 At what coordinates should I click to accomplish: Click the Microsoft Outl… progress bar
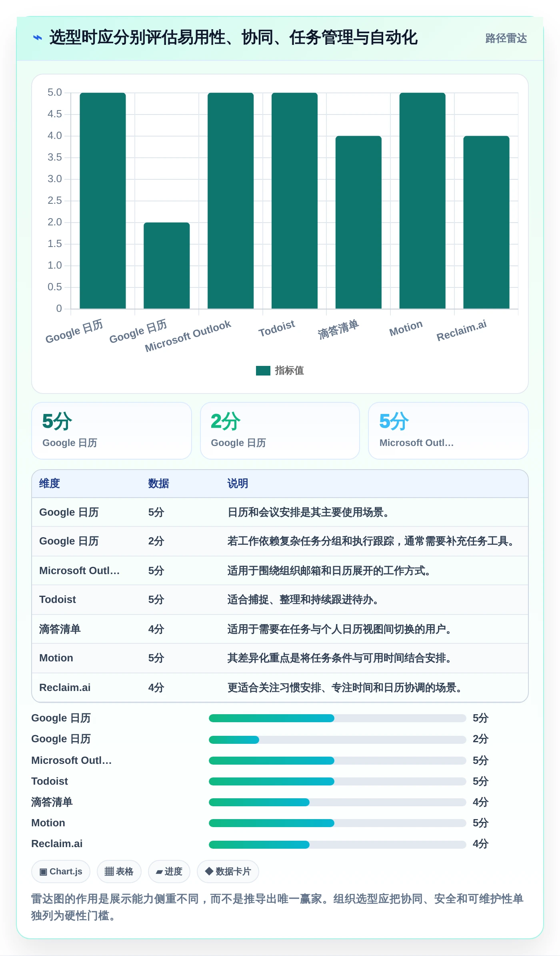(x=337, y=761)
